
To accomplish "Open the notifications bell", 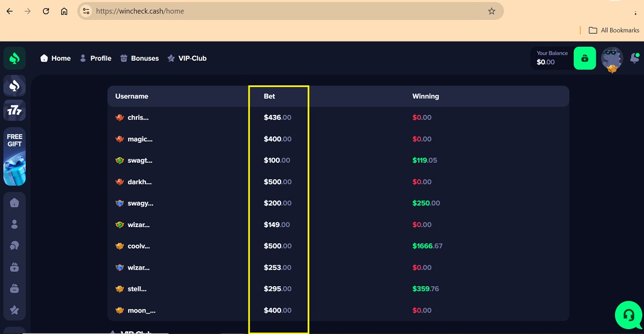I will pos(634,58).
